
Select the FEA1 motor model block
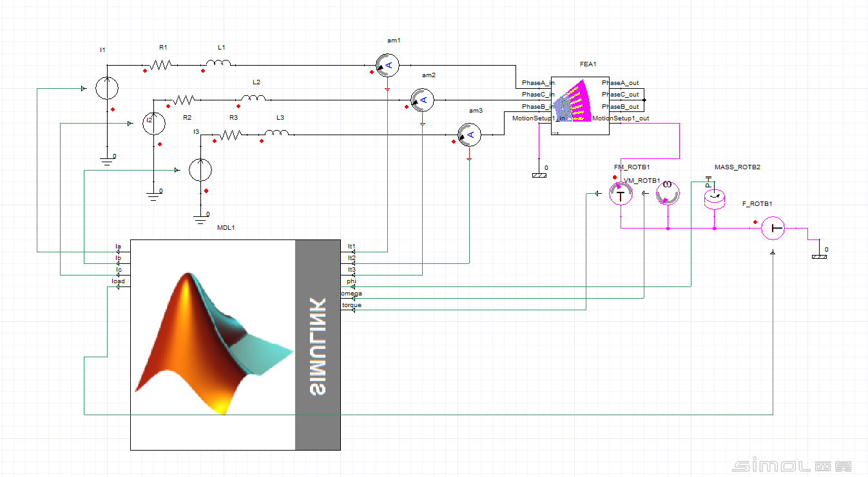click(x=580, y=106)
